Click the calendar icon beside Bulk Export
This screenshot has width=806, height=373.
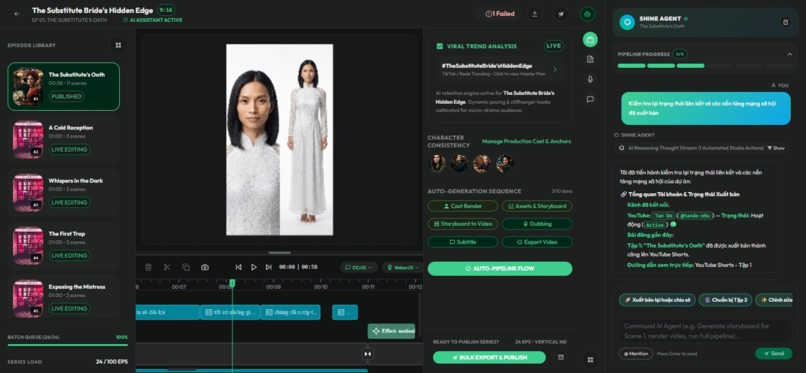tap(561, 358)
